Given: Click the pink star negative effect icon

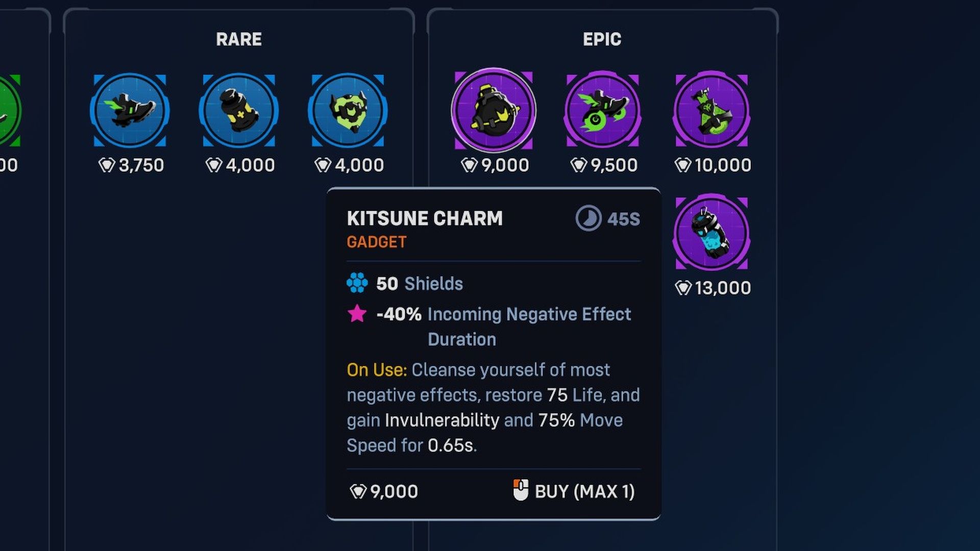Looking at the screenshot, I should click(x=357, y=313).
